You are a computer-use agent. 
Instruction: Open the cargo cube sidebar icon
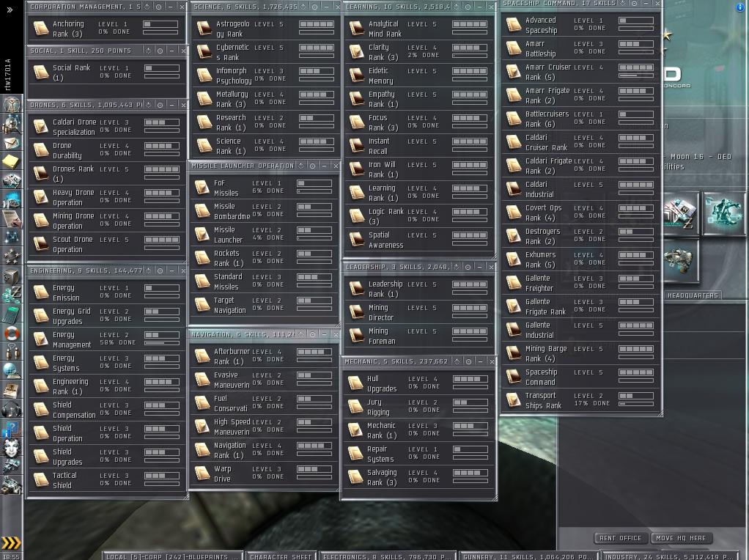click(12, 276)
